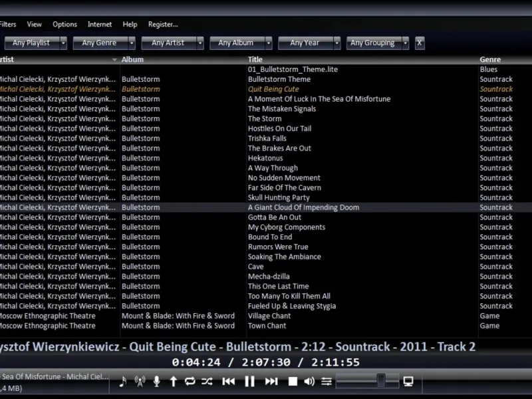The width and height of the screenshot is (532, 399).
Task: Clear filters with the X button
Action: 420,43
